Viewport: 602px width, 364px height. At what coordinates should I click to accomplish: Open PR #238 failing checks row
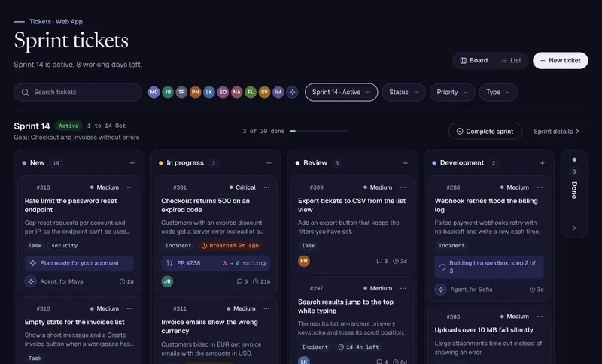coord(216,263)
